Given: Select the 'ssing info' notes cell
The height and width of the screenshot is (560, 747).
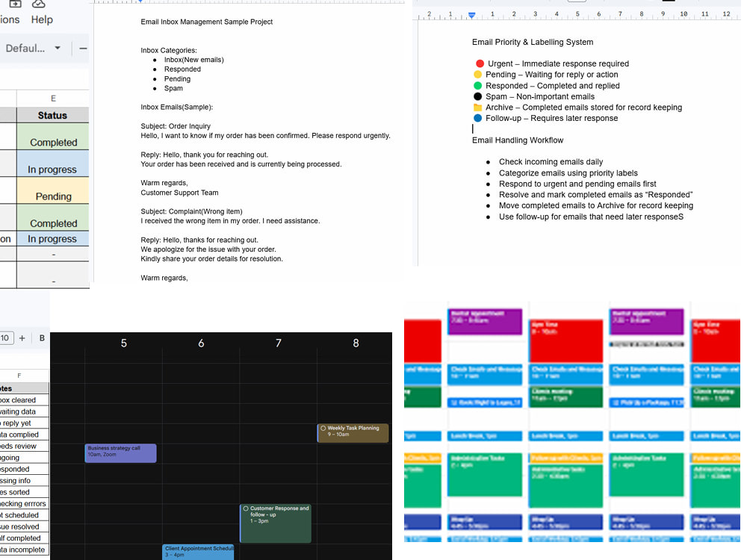Looking at the screenshot, I should [24, 480].
